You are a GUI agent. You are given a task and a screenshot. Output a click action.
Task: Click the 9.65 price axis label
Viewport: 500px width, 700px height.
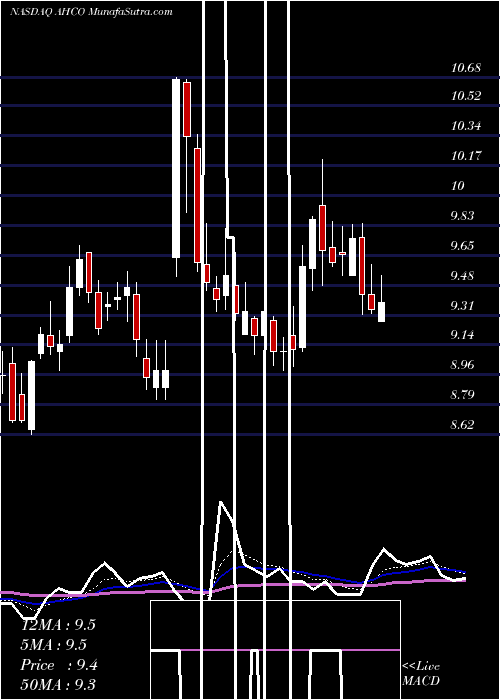point(462,246)
